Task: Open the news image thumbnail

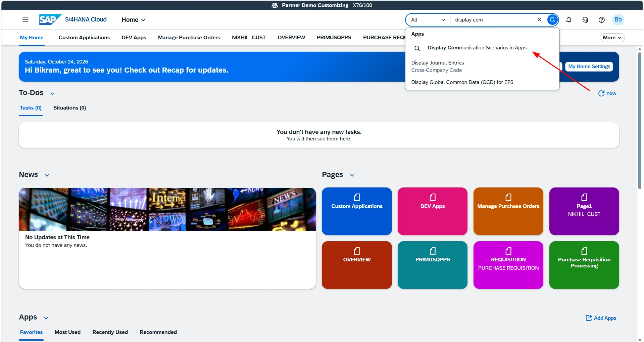Action: click(x=167, y=209)
